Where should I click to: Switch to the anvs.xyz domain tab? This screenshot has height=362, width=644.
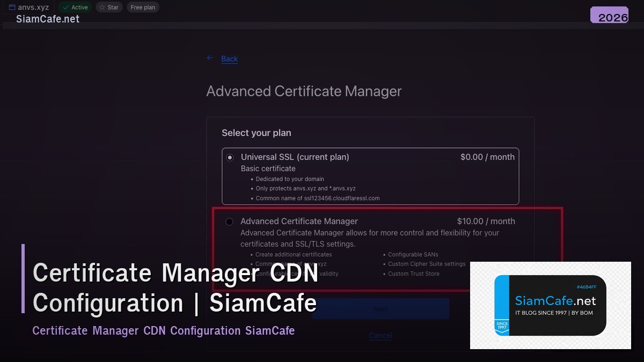pyautogui.click(x=28, y=7)
